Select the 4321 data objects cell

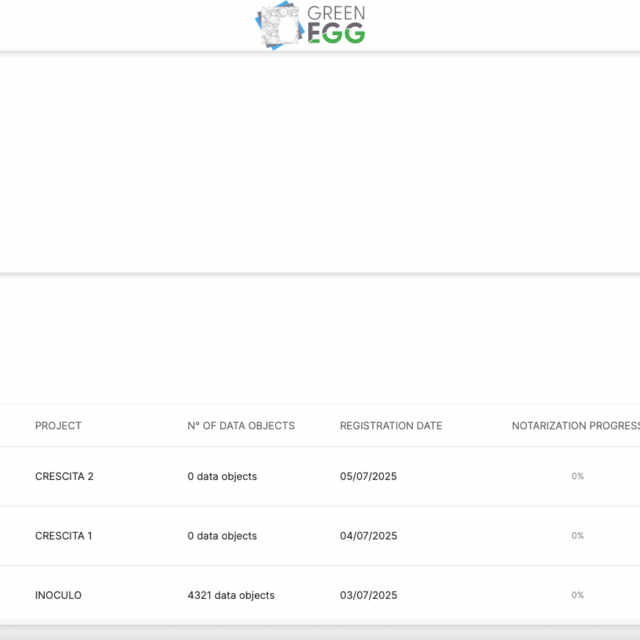(230, 595)
